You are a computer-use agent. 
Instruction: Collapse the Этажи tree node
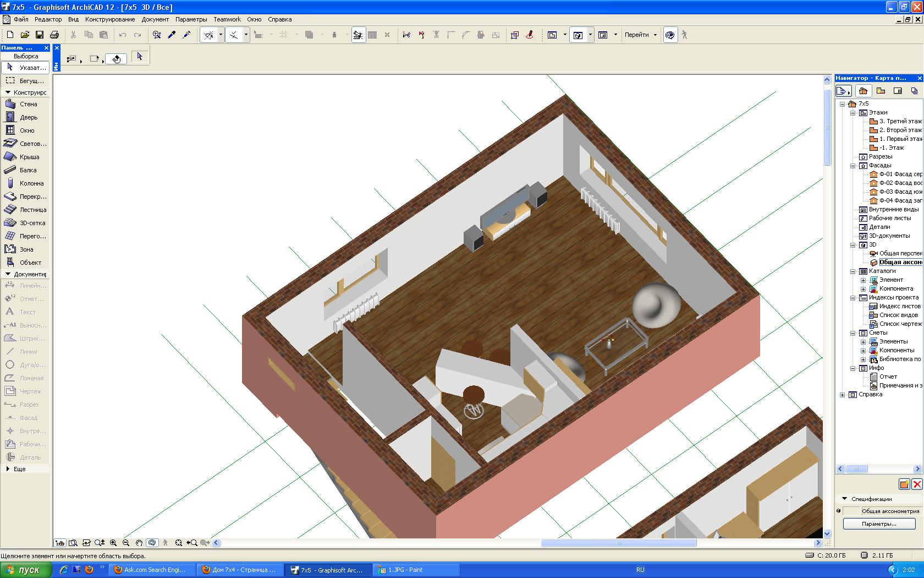[x=853, y=113]
